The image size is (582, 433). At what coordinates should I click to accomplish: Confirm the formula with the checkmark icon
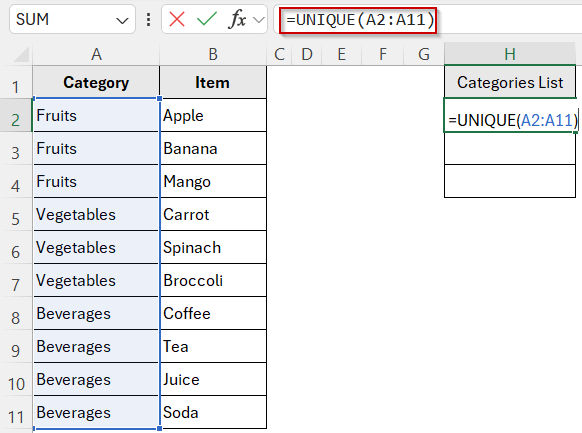(x=207, y=19)
